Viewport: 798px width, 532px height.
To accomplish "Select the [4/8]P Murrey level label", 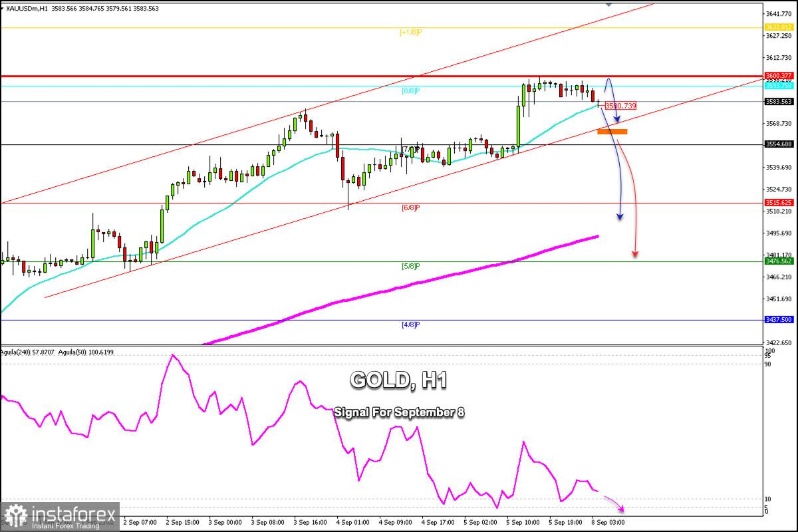I will coord(410,325).
